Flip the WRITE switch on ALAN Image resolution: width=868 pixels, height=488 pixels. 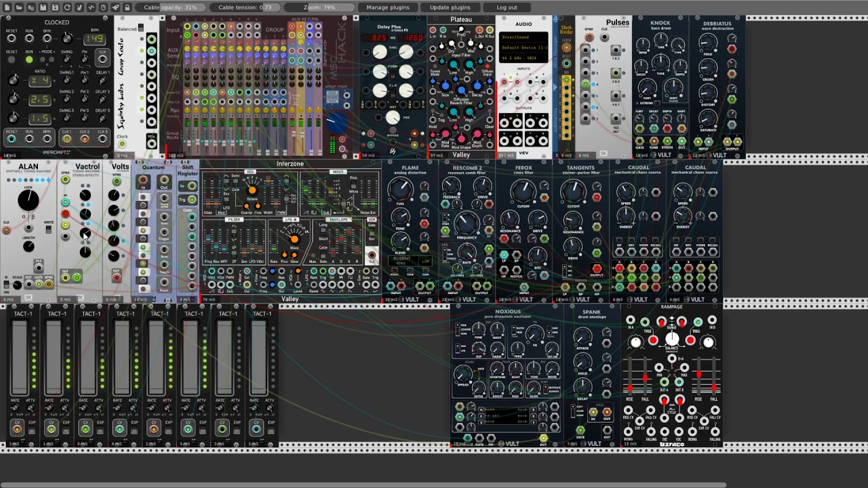[48, 229]
